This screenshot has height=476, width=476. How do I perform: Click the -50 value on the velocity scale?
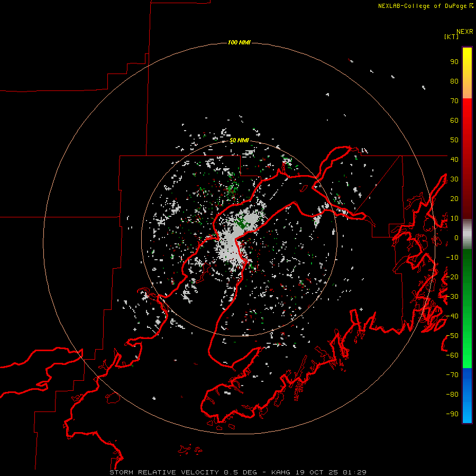coord(452,336)
